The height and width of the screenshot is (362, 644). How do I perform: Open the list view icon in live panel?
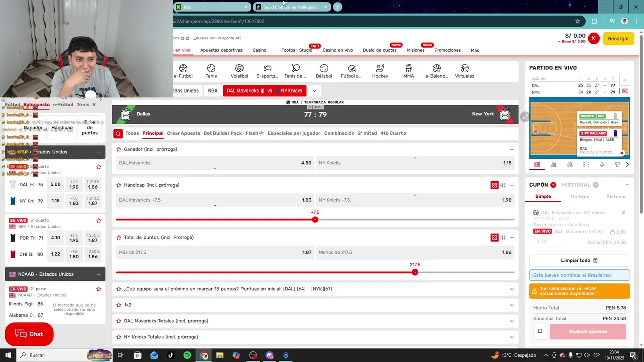click(x=586, y=164)
